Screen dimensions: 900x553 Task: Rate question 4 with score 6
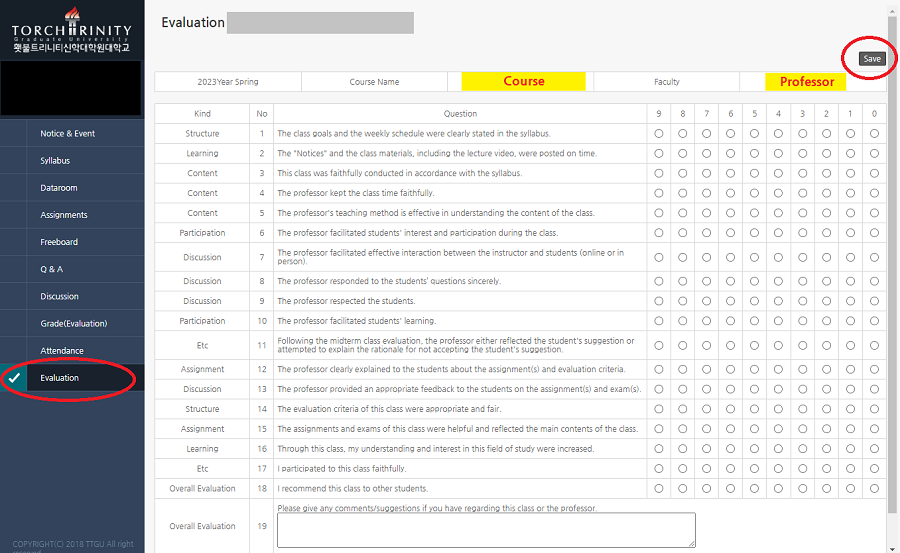click(x=730, y=193)
